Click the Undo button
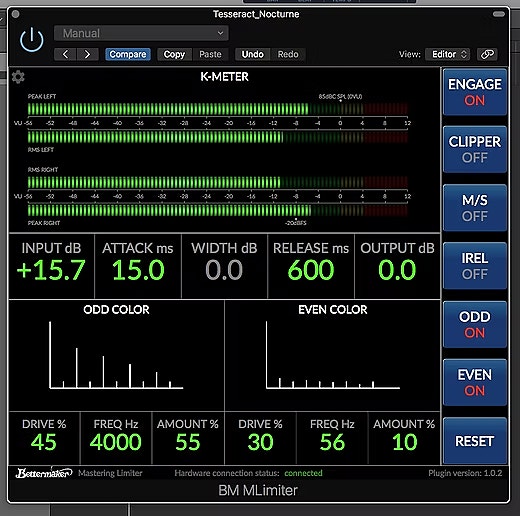Image resolution: width=520 pixels, height=516 pixels. [253, 54]
